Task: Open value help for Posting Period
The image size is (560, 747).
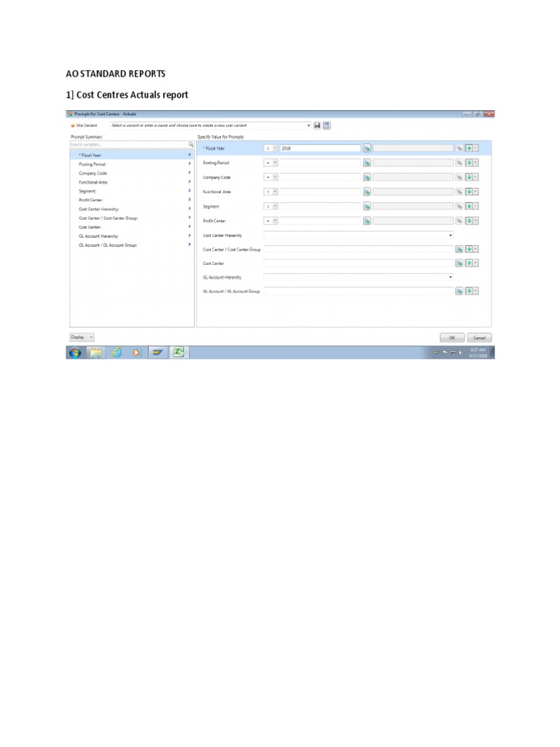Action: coord(367,163)
